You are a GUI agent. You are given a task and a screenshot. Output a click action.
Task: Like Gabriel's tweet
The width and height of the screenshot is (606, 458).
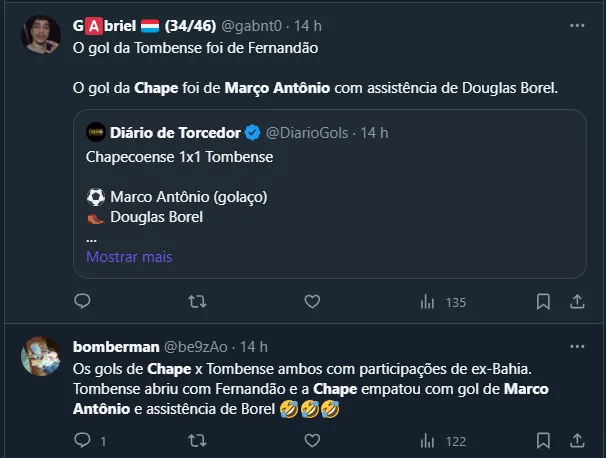point(312,301)
